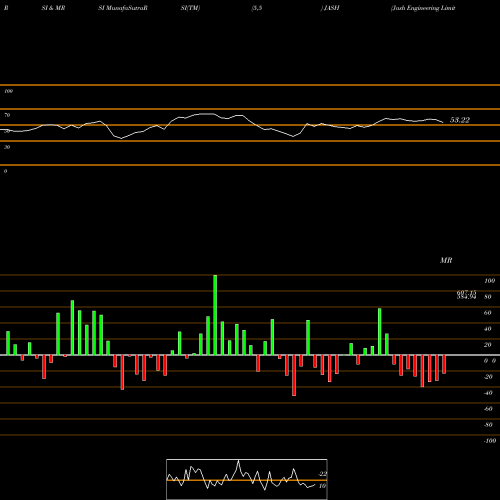Open the mini line chart thumbnail at bottom
Image resolution: width=500 pixels, height=500 pixels.
coord(247,479)
